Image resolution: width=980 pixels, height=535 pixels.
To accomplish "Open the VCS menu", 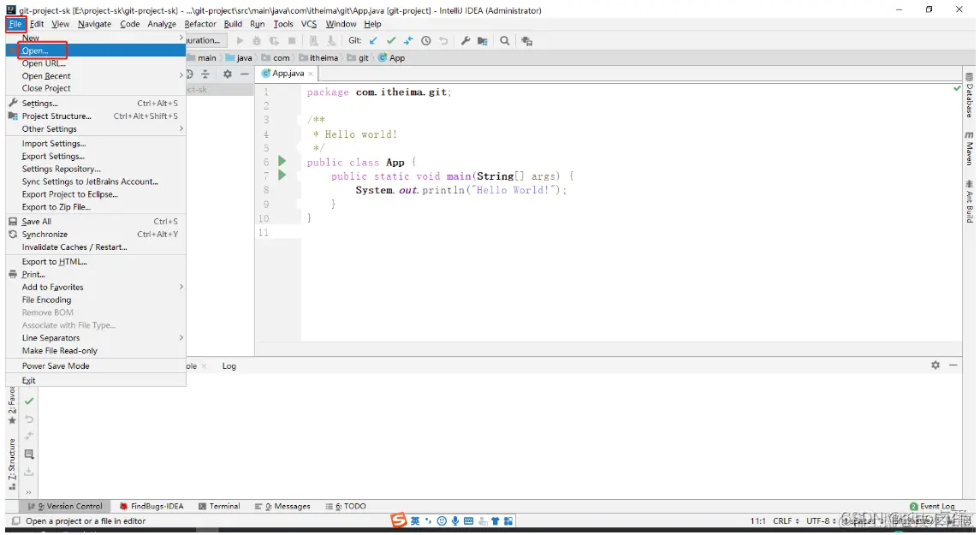I will 309,24.
